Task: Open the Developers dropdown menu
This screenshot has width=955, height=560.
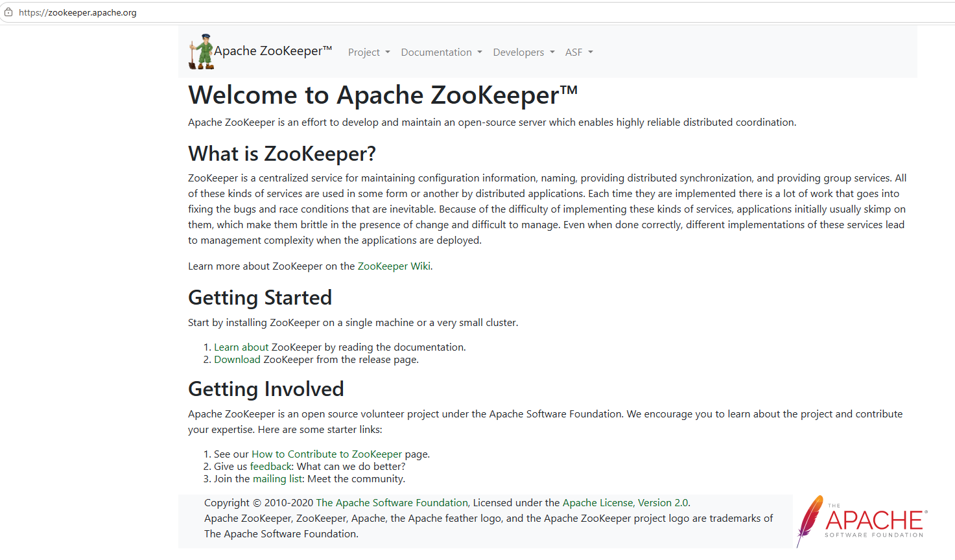Action: pyautogui.click(x=524, y=52)
